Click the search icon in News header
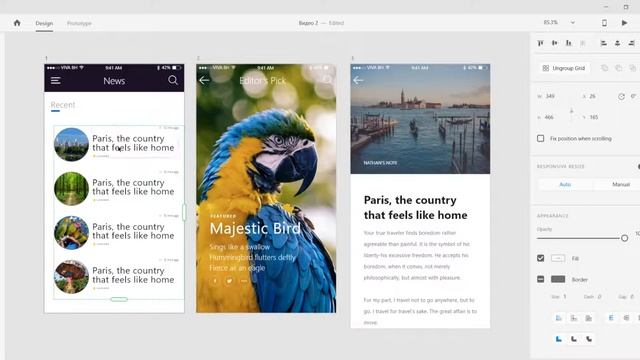This screenshot has width=640, height=360. click(x=173, y=80)
